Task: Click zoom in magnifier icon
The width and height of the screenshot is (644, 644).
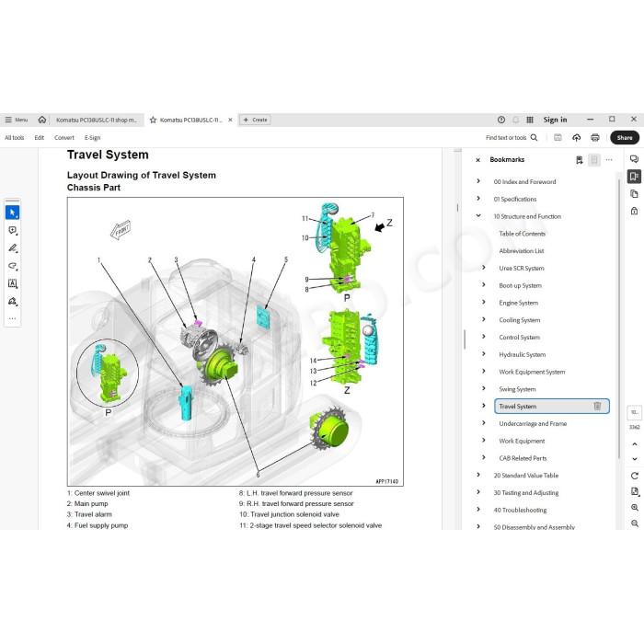Action: pos(635,508)
